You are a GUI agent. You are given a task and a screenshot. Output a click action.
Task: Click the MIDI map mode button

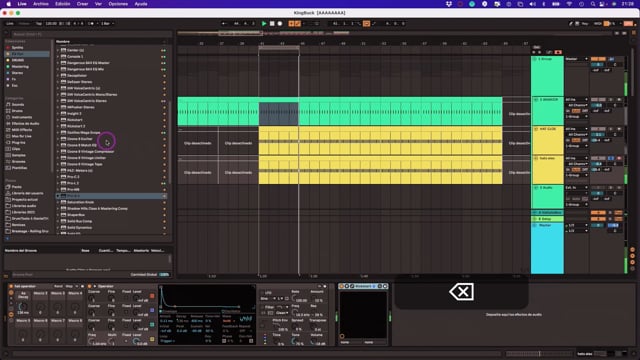tap(598, 24)
